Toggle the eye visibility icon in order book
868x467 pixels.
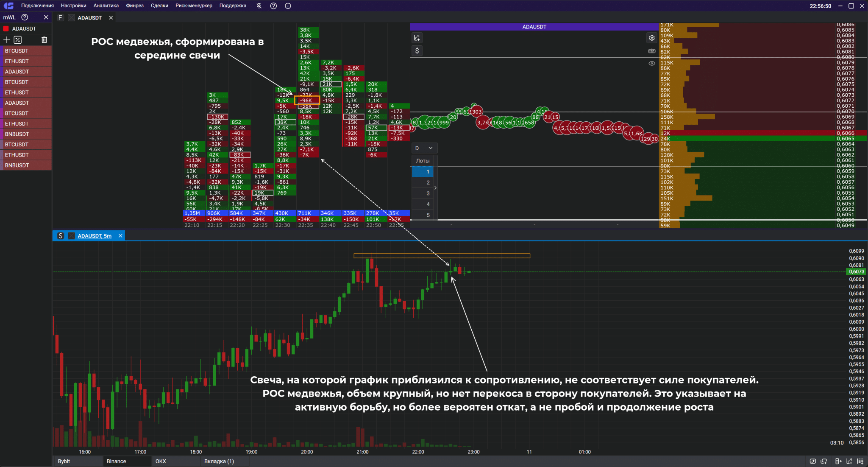coord(651,64)
